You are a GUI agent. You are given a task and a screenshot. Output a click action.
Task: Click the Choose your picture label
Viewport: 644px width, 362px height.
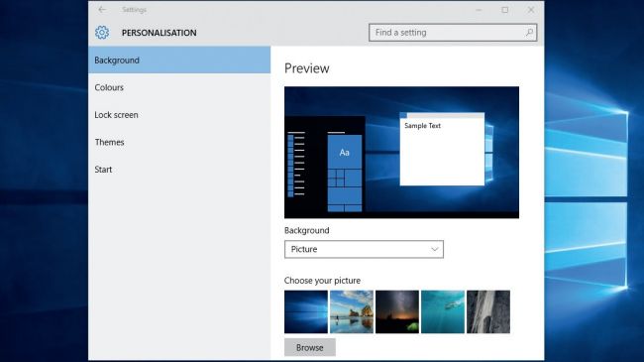click(x=322, y=281)
